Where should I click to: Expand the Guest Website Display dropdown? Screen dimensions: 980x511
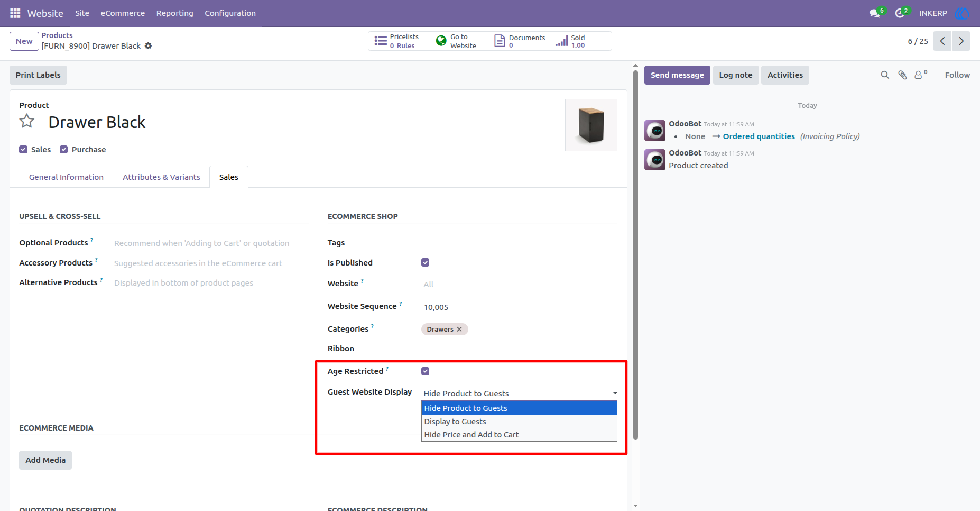(520, 394)
